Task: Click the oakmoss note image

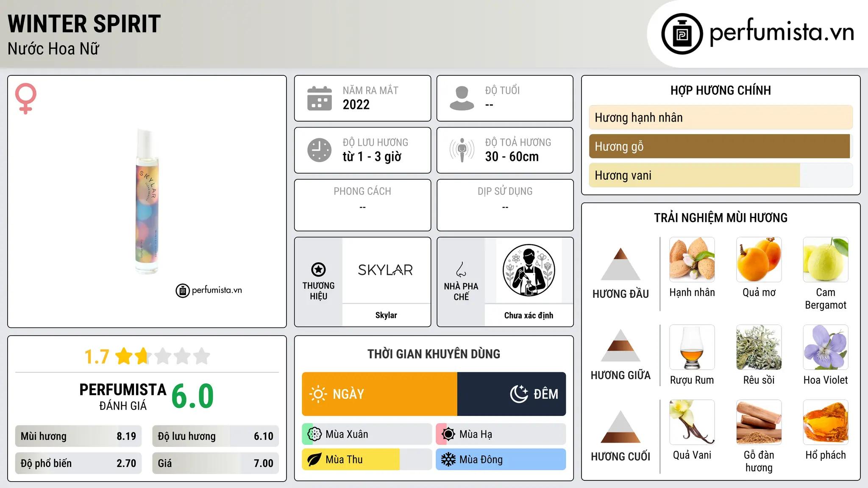Action: tap(759, 347)
